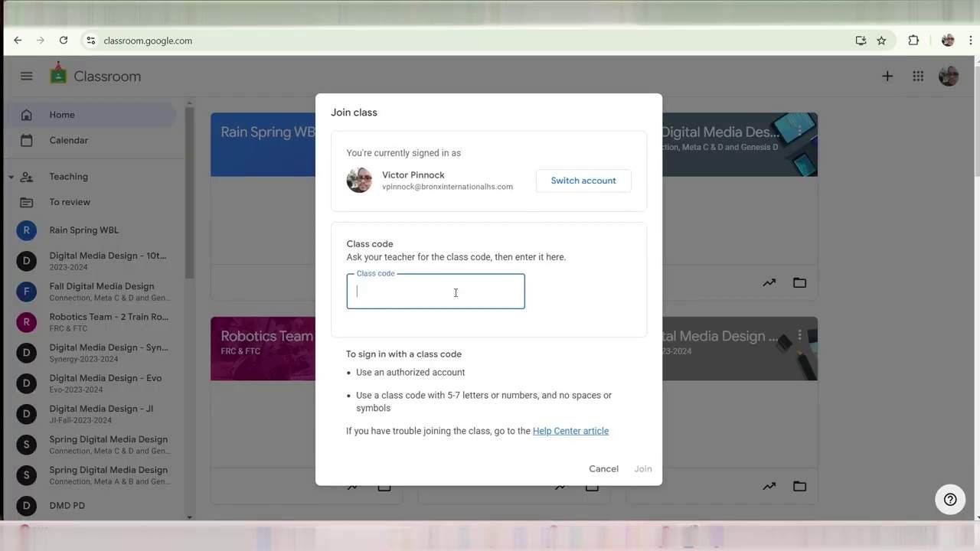Reload the page with refresh icon
Viewport: 980px width, 551px height.
point(64,41)
